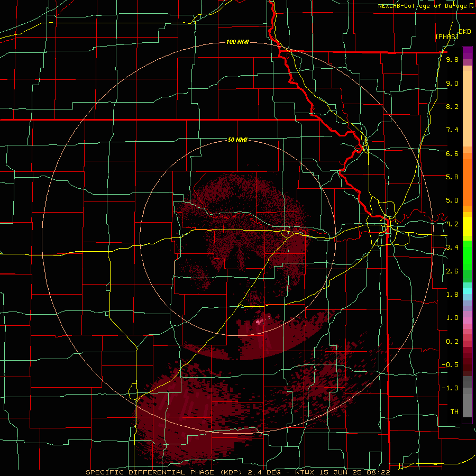
Task: Click the 1.8 value on the color scale
Action: [452, 295]
